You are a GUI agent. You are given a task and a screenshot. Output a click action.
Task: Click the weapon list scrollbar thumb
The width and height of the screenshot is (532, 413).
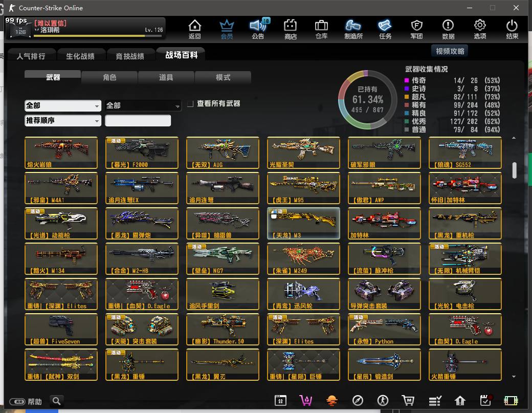[514, 170]
